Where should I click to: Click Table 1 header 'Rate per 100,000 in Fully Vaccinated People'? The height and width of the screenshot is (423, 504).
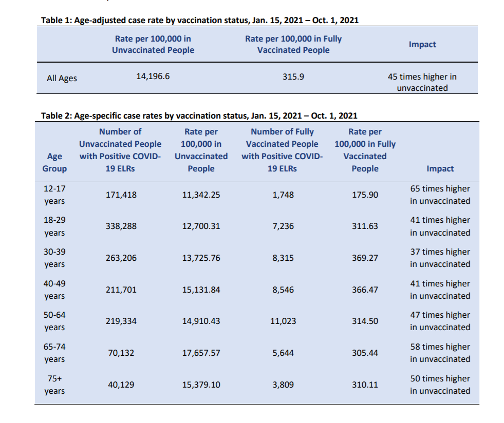pyautogui.click(x=293, y=44)
